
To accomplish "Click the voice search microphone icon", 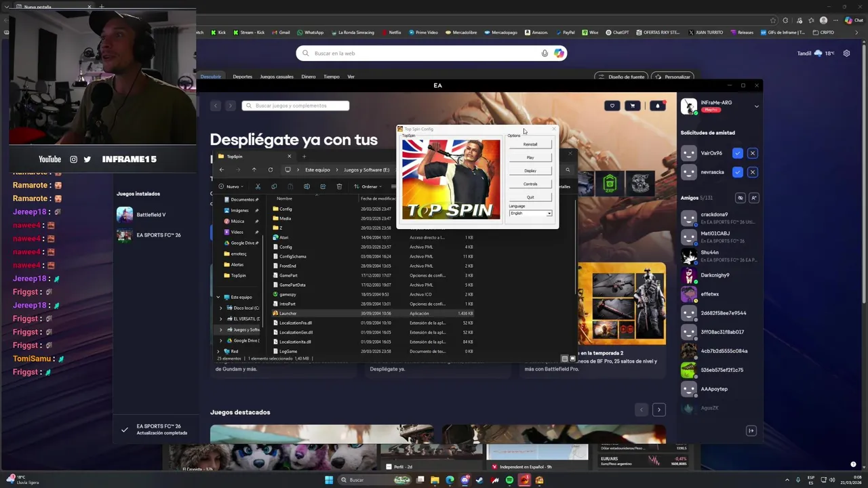I will click(x=545, y=54).
